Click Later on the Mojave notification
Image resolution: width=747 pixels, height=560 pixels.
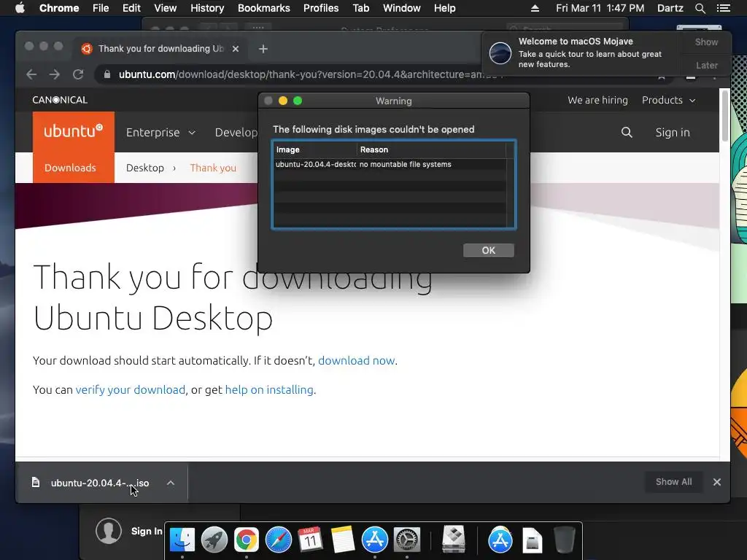[x=706, y=65]
